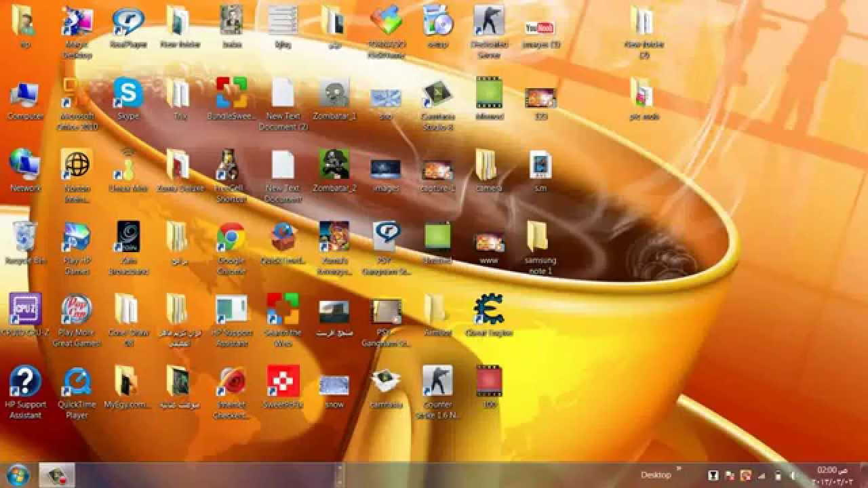Select the Recycle Bin icon
The height and width of the screenshot is (488, 868).
[x=25, y=243]
